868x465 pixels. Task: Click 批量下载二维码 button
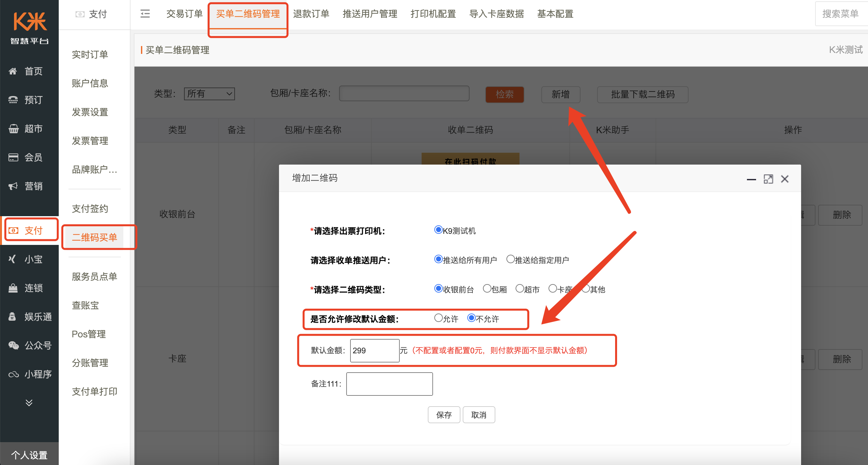click(x=643, y=94)
